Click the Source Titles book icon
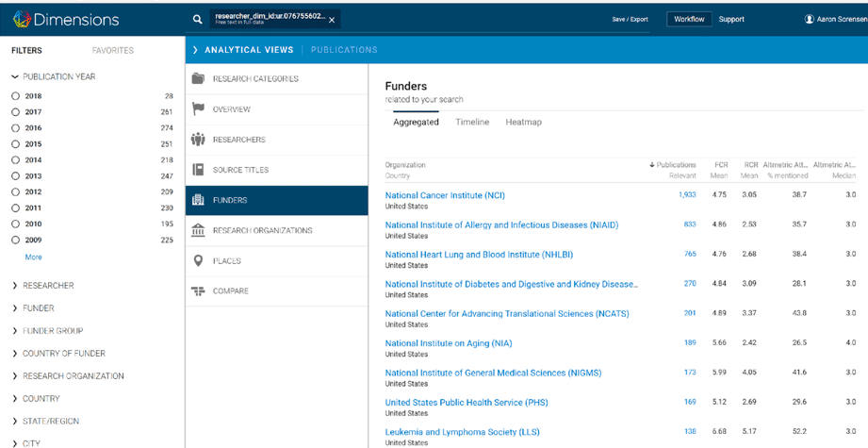Viewport: 868px width, 448px height. [x=198, y=170]
